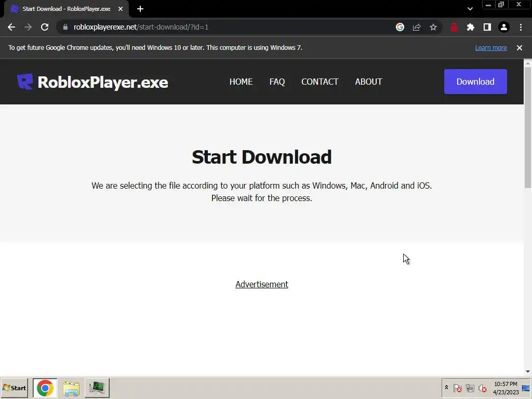Expand the tab search dropdown arrow
Image resolution: width=532 pixels, height=399 pixels.
(470, 9)
